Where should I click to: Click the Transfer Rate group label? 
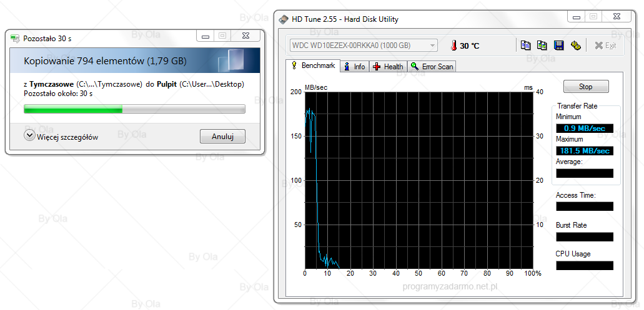pos(577,106)
